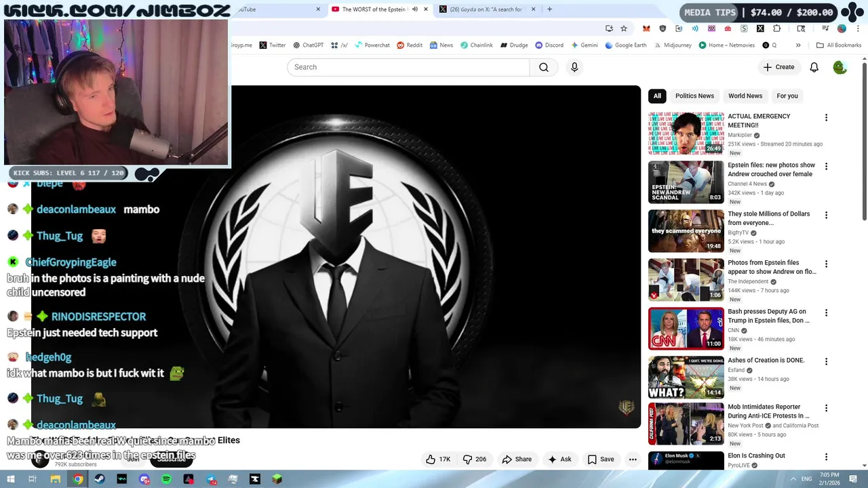The width and height of the screenshot is (868, 488).
Task: Open the X extension icon in toolbar
Action: [760, 28]
